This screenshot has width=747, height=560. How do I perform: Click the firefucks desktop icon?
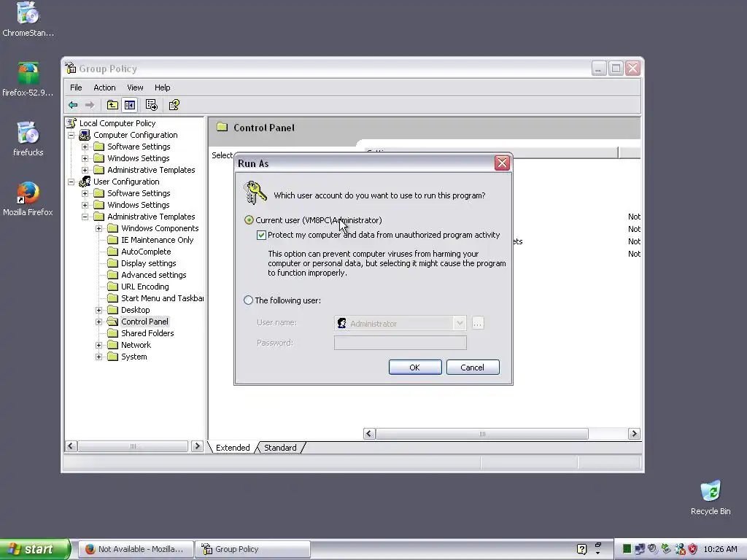[x=28, y=133]
